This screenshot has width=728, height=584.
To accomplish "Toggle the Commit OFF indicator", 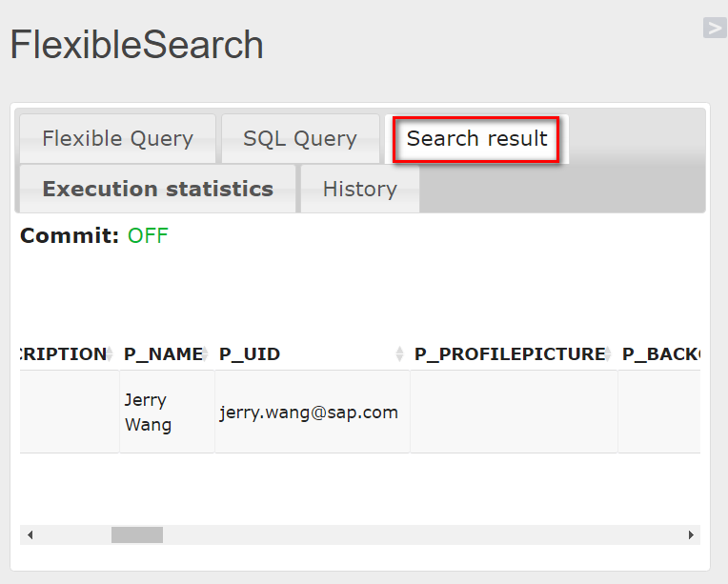I will coord(148,236).
